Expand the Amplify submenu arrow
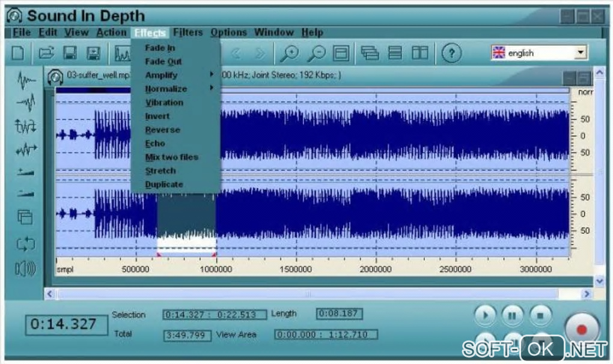The width and height of the screenshot is (613, 364). pyautogui.click(x=212, y=74)
